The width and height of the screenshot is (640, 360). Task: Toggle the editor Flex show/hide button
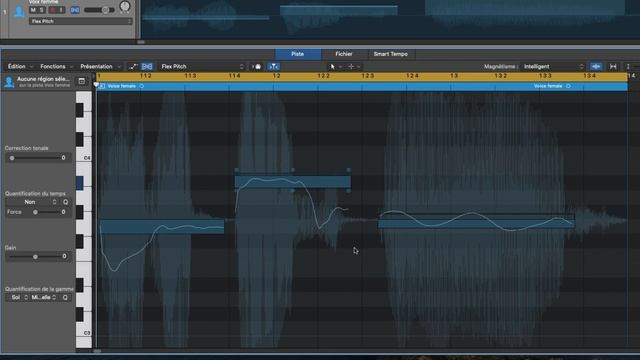147,67
